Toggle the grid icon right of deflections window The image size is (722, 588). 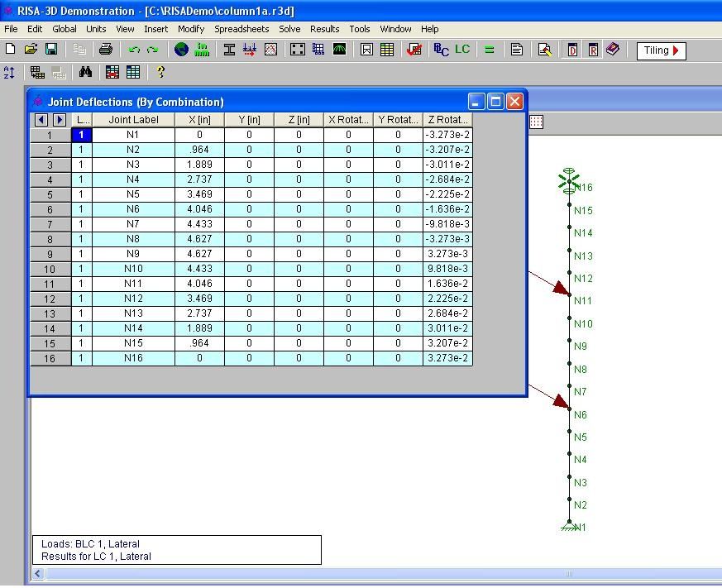tap(536, 122)
